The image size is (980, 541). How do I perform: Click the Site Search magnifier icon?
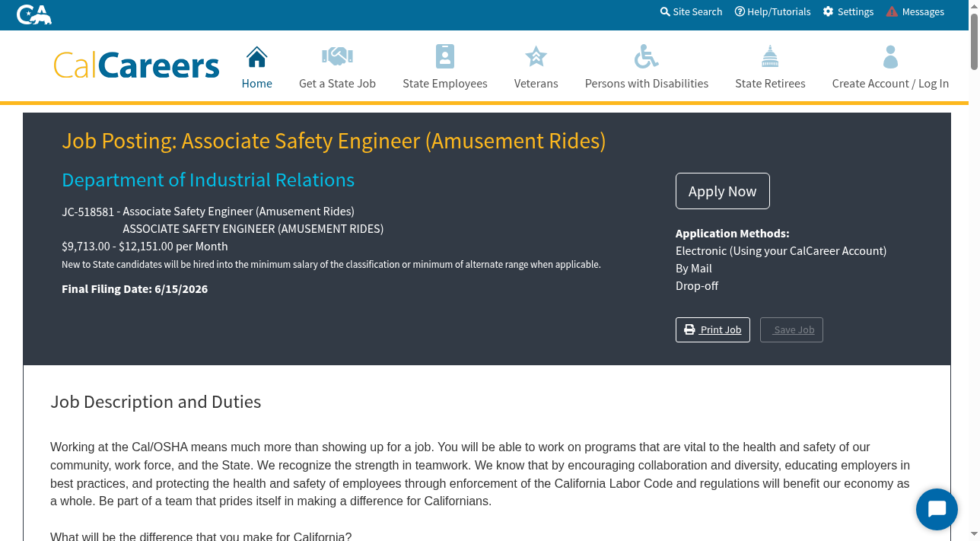pyautogui.click(x=665, y=11)
